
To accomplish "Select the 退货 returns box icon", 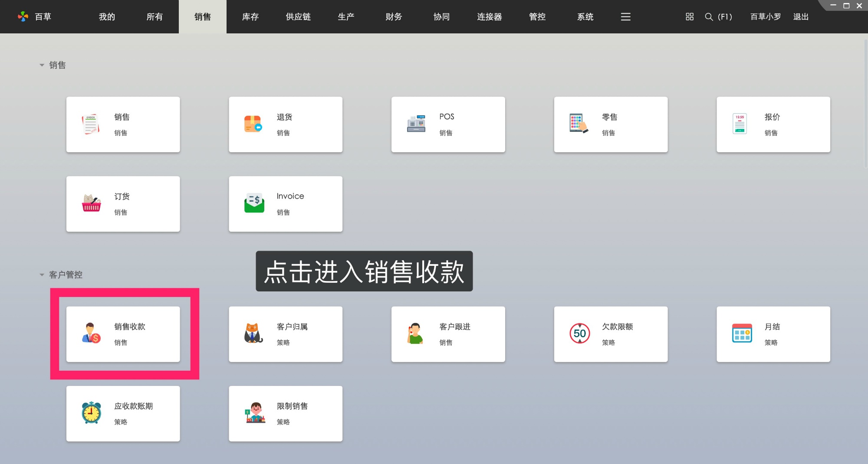I will 253,124.
